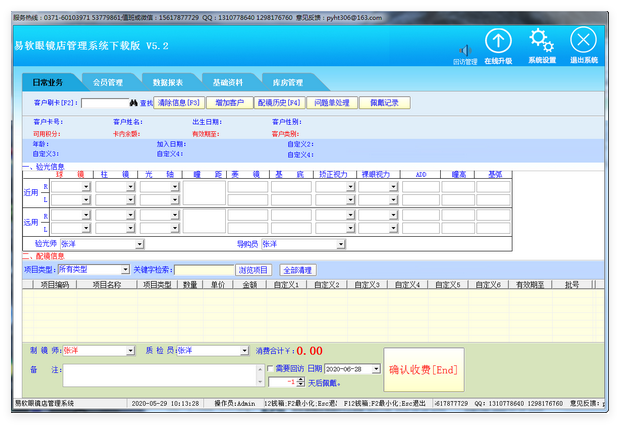The image size is (620, 425).
Task: Expand the 质检员 dropdown
Action: tap(242, 351)
